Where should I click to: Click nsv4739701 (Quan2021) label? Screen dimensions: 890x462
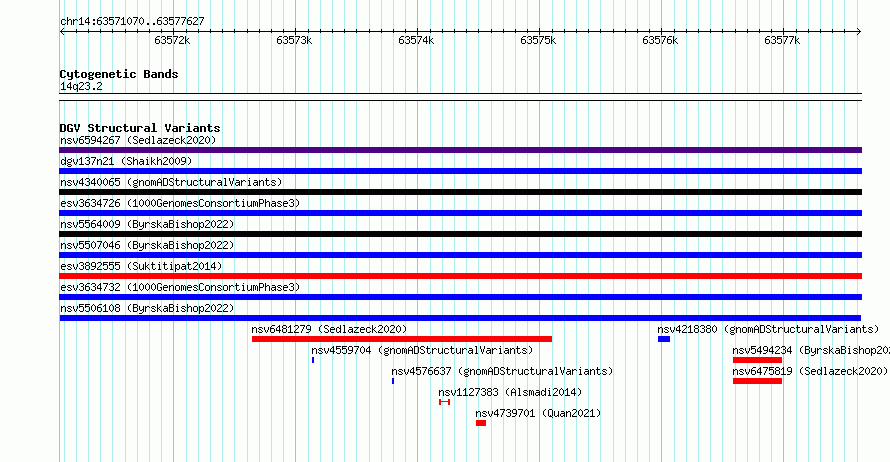pyautogui.click(x=538, y=413)
